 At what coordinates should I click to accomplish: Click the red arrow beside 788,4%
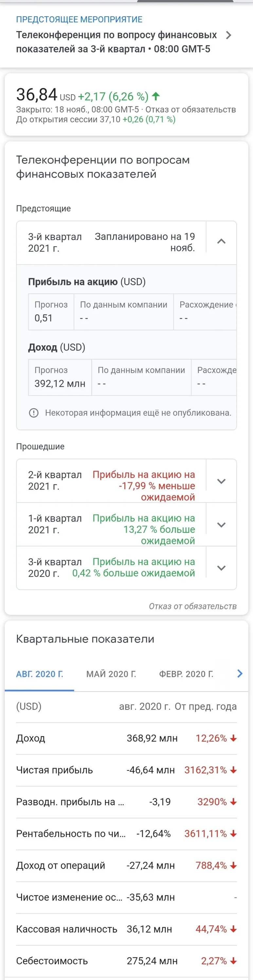(x=234, y=865)
